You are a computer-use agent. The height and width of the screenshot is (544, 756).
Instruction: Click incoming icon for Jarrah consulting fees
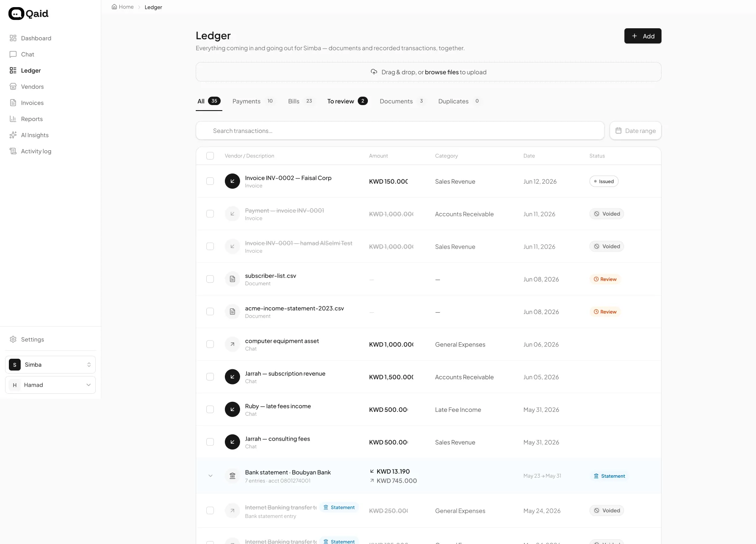[232, 442]
